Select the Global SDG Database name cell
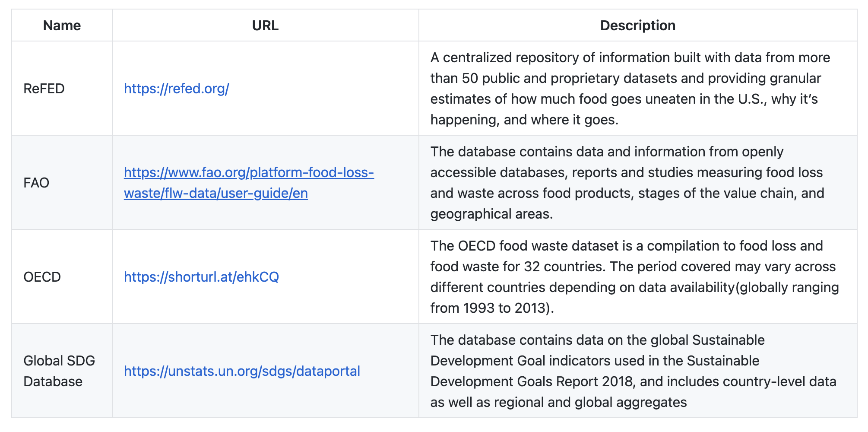The width and height of the screenshot is (868, 432). coord(59,371)
